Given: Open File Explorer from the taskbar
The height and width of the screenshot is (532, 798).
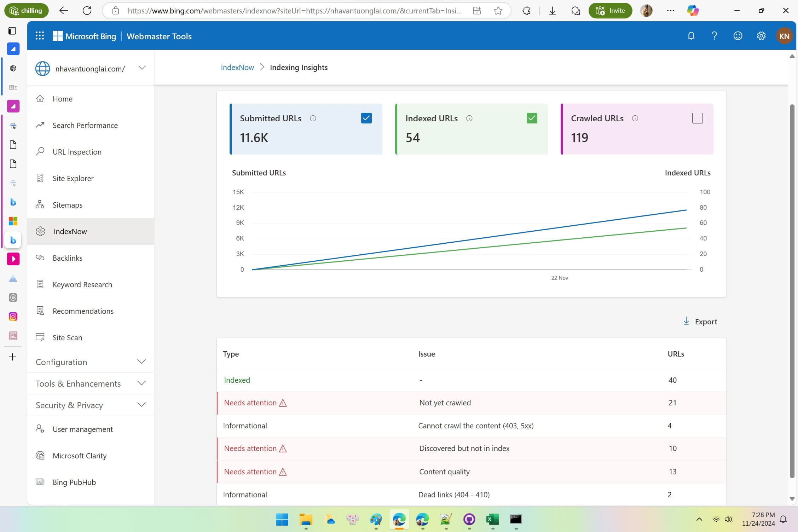Looking at the screenshot, I should 306,519.
